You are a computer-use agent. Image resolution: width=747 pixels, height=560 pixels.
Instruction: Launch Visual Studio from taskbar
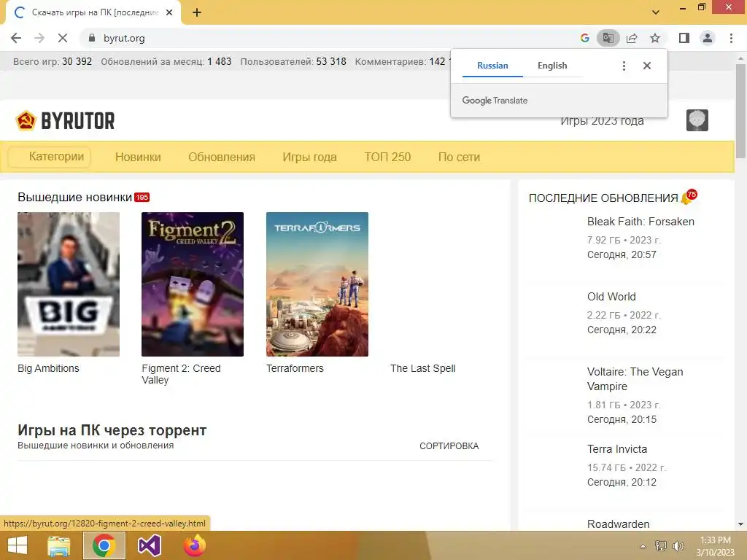pos(149,545)
